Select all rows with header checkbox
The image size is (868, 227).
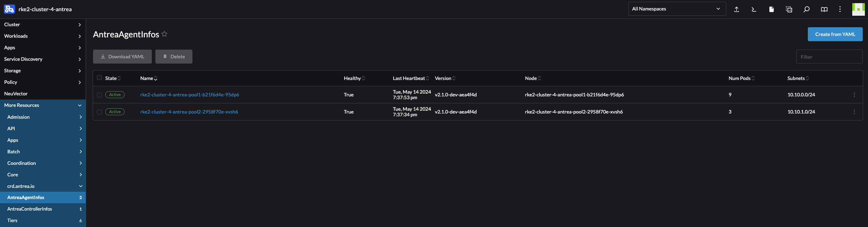click(99, 78)
